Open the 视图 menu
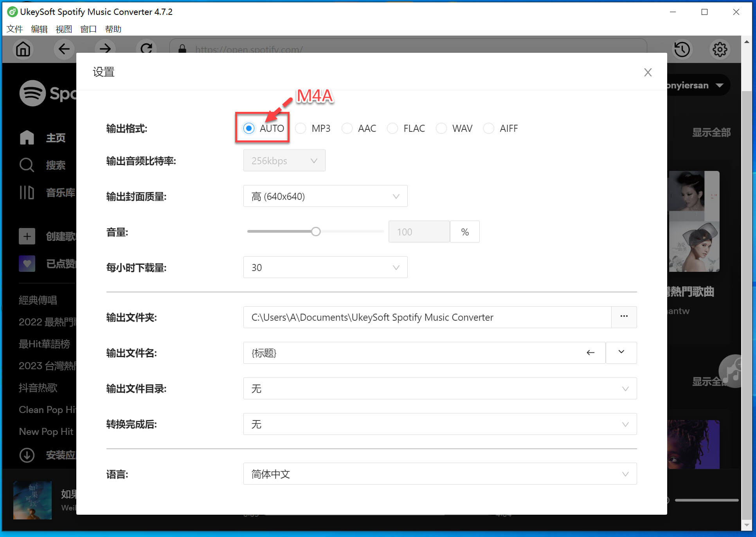756x537 pixels. click(64, 29)
